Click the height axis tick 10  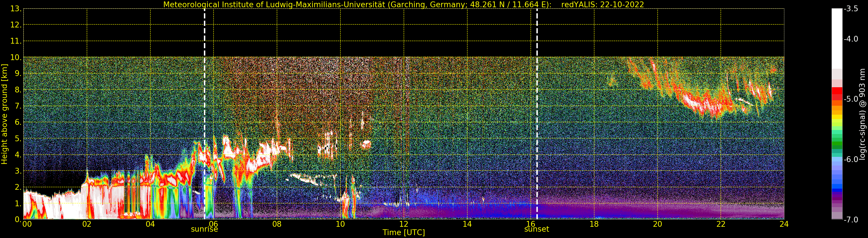click(16, 57)
